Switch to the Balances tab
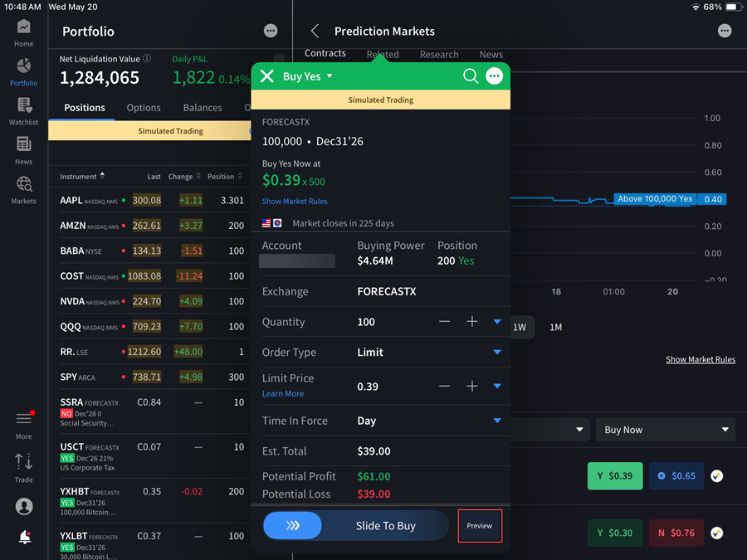 (203, 108)
